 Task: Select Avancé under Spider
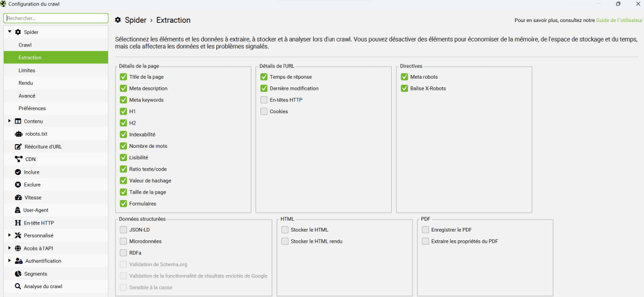tap(27, 96)
